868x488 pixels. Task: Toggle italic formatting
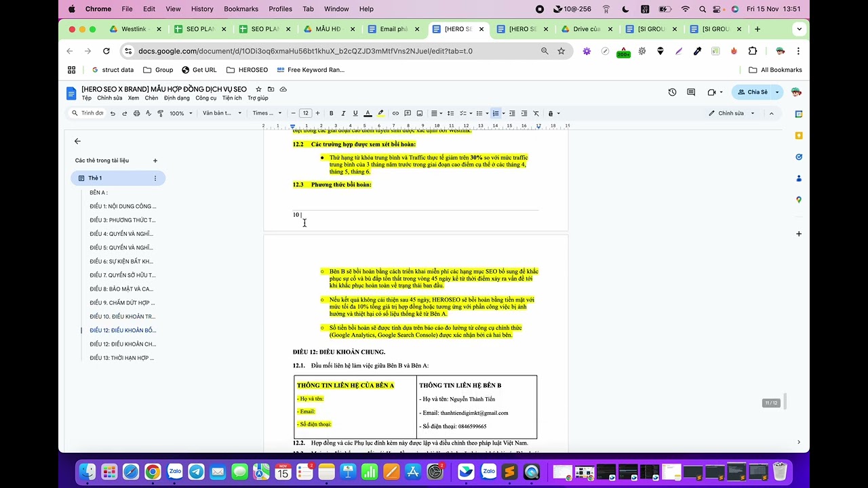[343, 113]
